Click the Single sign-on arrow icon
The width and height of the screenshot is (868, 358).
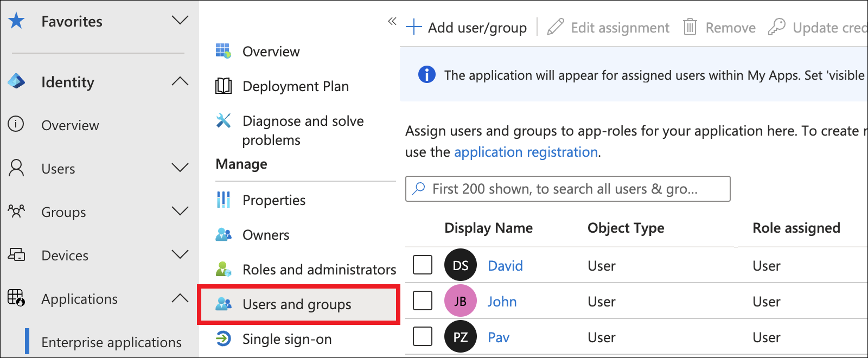point(224,338)
